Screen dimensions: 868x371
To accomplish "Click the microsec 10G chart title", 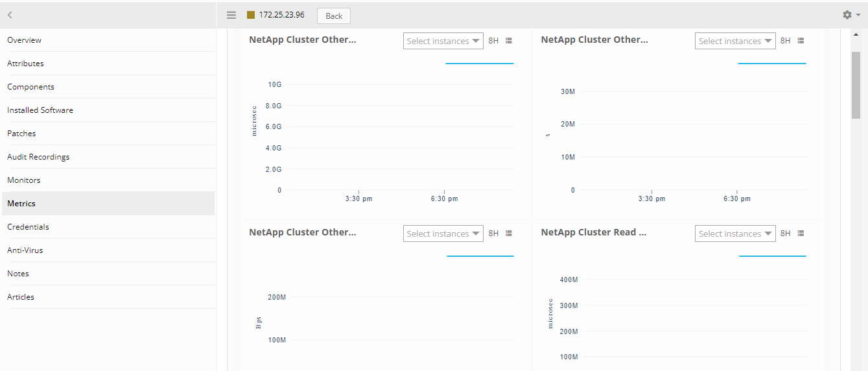I will 303,40.
